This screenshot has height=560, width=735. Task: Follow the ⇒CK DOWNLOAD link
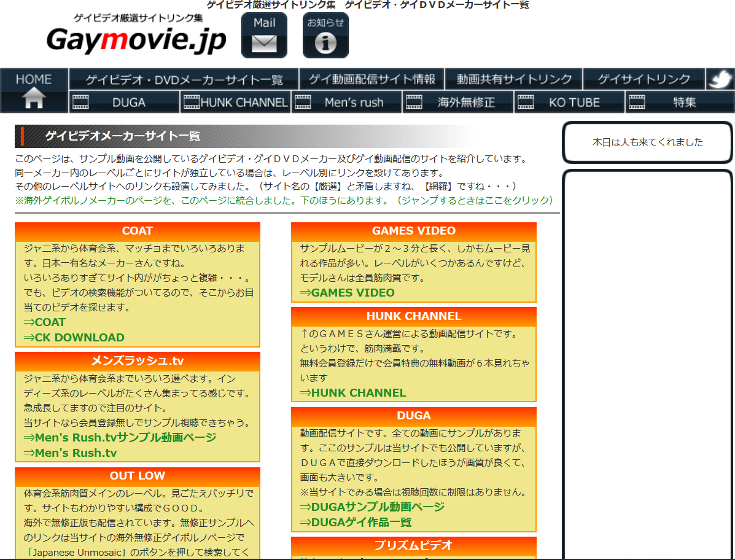click(74, 337)
